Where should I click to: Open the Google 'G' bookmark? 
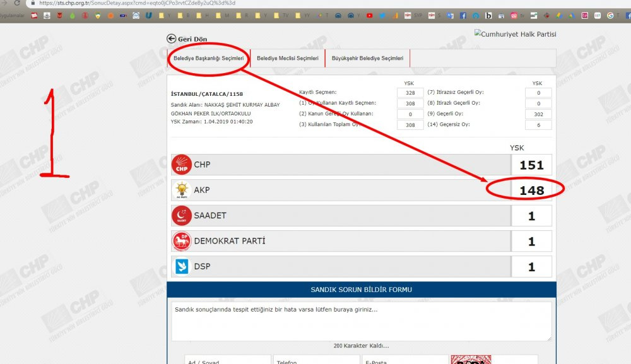[x=610, y=16]
